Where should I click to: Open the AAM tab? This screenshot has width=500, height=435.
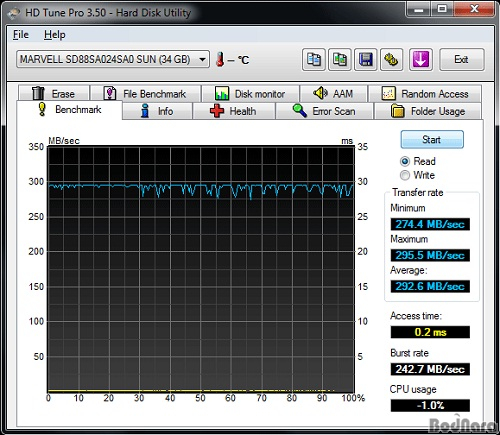click(334, 93)
